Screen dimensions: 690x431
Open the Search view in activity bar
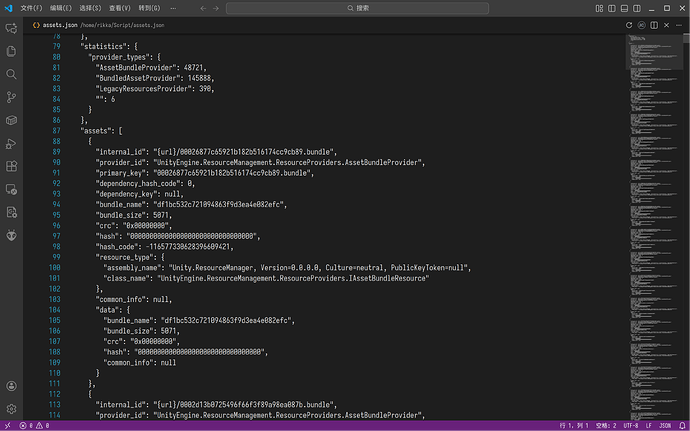click(12, 74)
